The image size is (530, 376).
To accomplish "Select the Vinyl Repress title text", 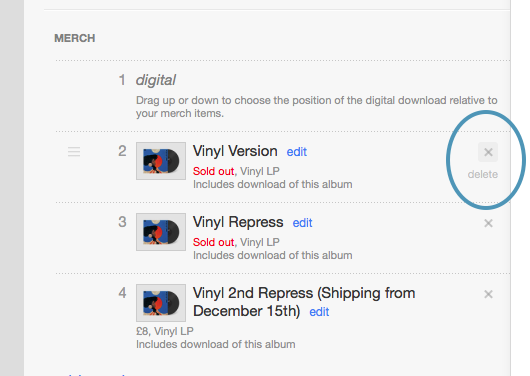I will [x=238, y=222].
